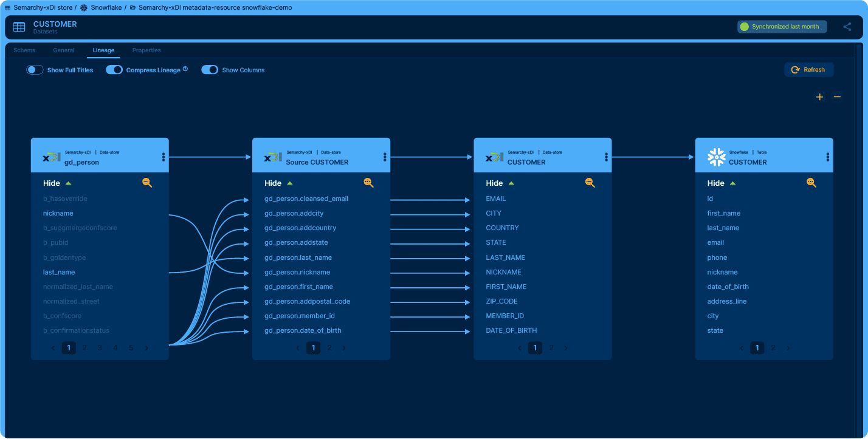
Task: Open three-dot menu on Snowflake CUSTOMER card
Action: [x=828, y=157]
